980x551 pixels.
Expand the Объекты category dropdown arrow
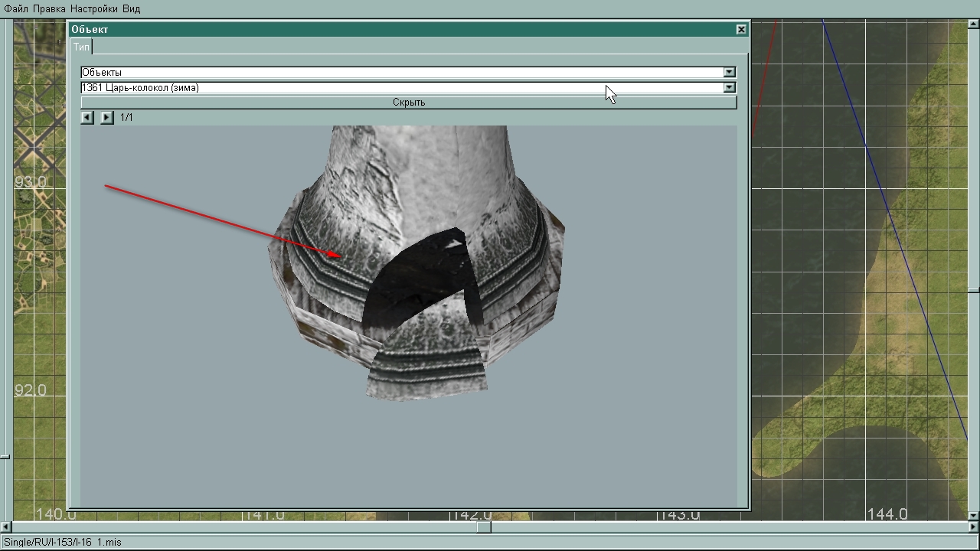[729, 72]
